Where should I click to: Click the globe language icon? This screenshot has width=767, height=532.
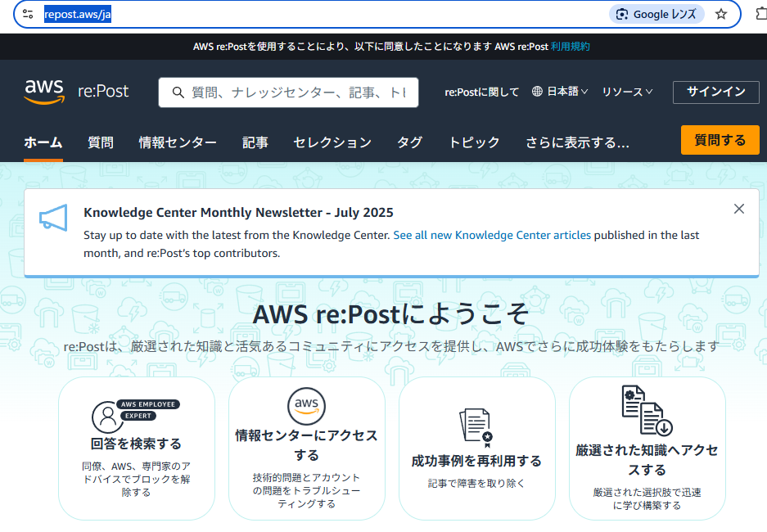point(537,92)
